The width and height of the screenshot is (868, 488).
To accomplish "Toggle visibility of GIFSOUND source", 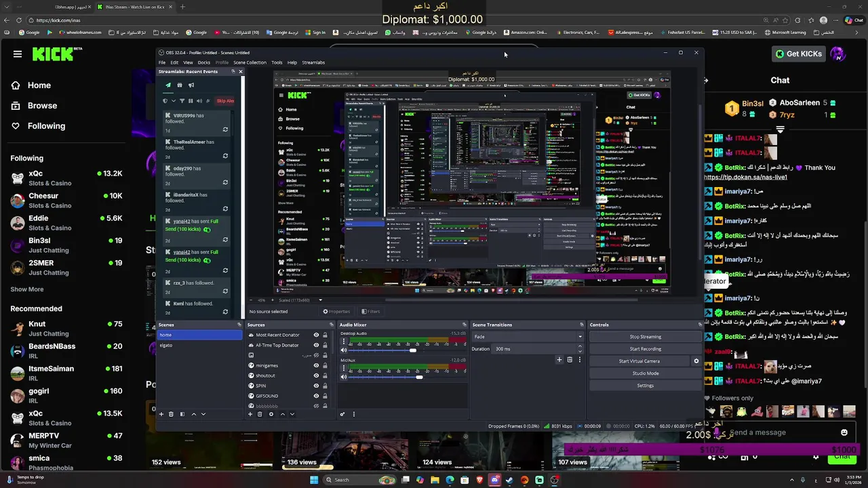I will (x=316, y=396).
